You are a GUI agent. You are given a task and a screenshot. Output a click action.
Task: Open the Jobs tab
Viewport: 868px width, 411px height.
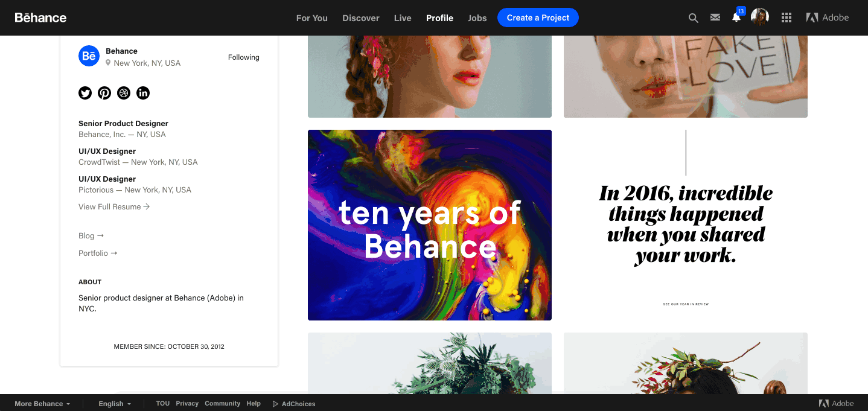[477, 18]
